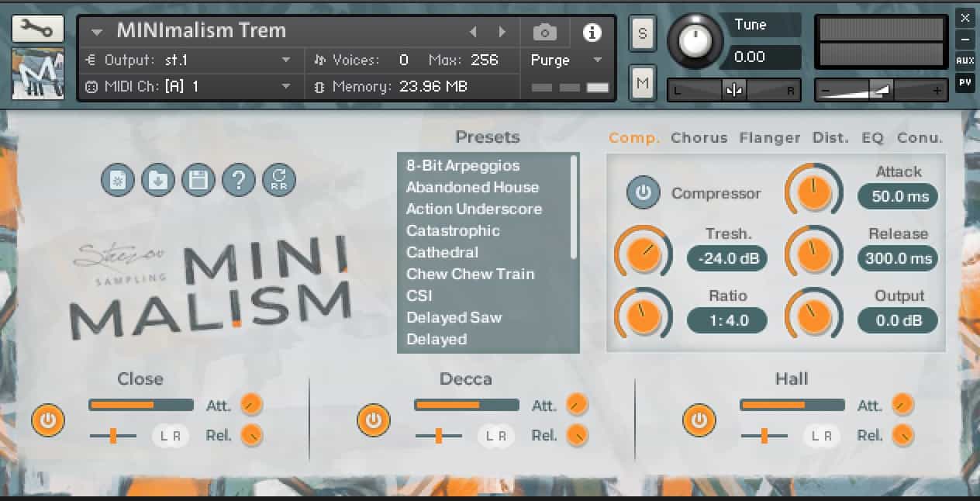The width and height of the screenshot is (980, 501).
Task: Click the load preset folder icon
Action: point(158,181)
